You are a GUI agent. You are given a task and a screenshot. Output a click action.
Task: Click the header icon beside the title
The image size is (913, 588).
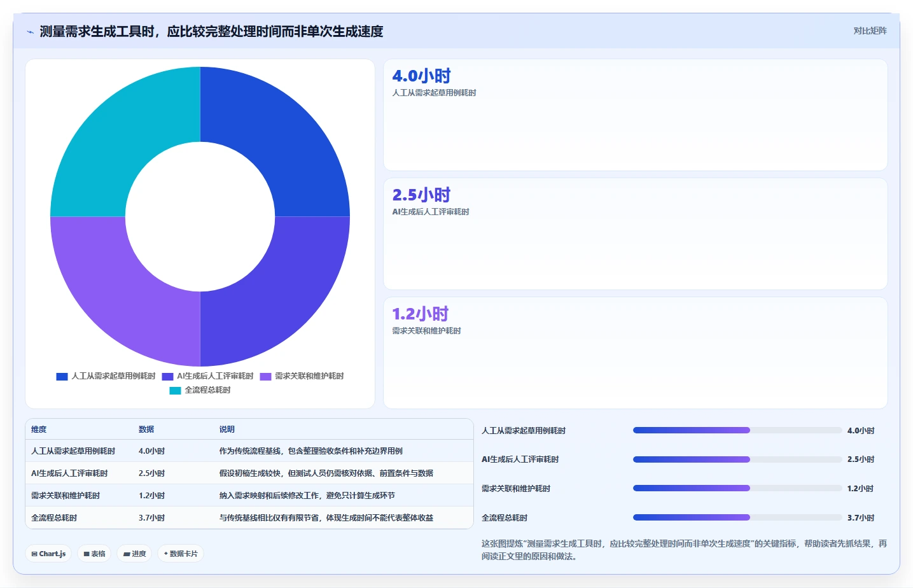click(x=30, y=32)
